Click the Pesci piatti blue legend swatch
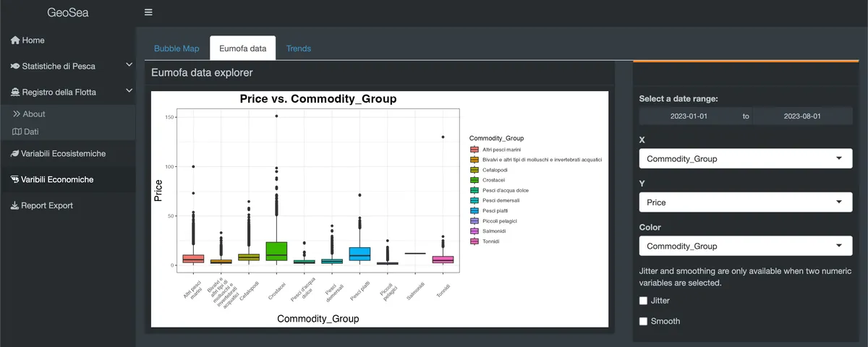868x347 pixels. tap(475, 210)
